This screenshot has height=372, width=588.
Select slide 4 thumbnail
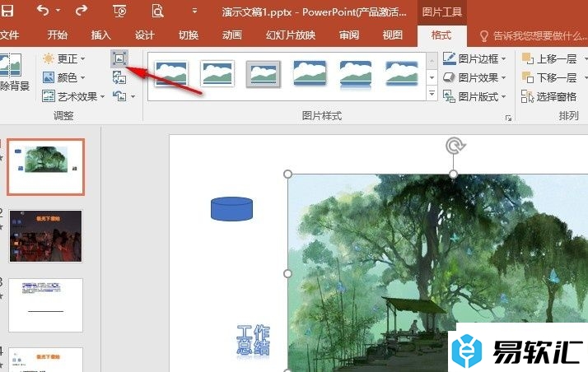tap(45, 360)
